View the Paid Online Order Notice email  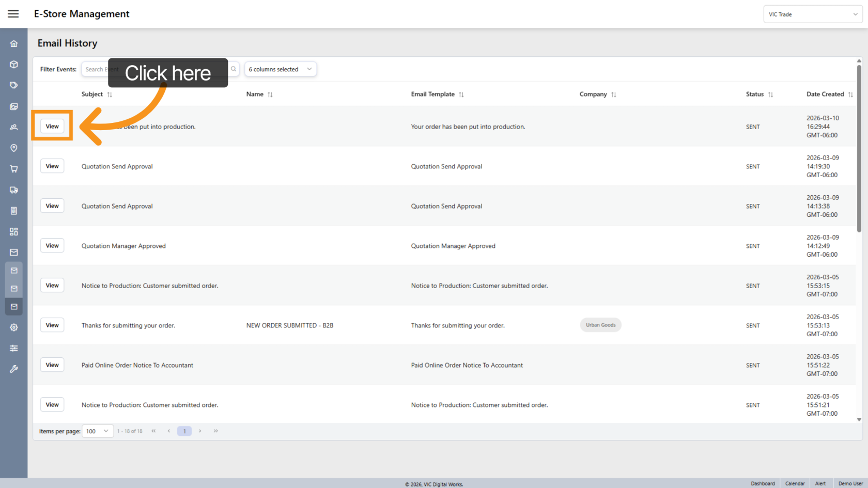coord(52,365)
